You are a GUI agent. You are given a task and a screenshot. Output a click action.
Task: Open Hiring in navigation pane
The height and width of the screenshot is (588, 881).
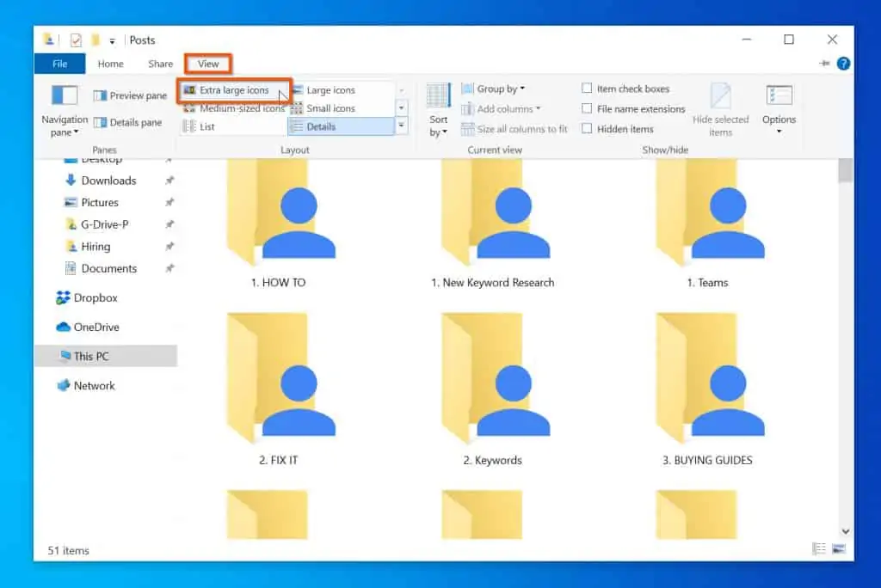click(95, 247)
